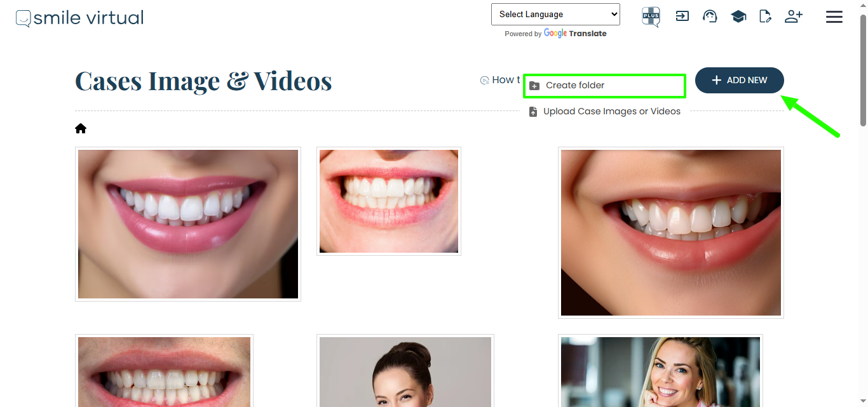Open the bottom-left teeth close-up thumbnail

(164, 371)
